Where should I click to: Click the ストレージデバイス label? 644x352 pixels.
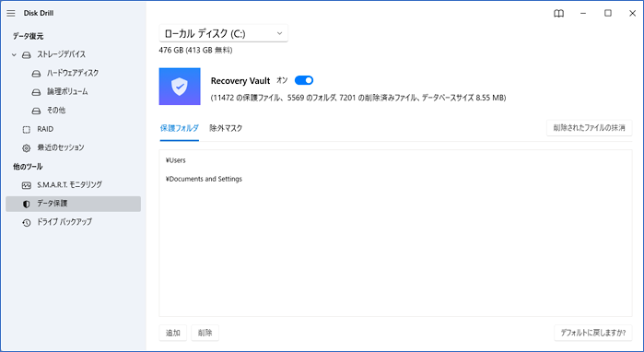tap(61, 54)
